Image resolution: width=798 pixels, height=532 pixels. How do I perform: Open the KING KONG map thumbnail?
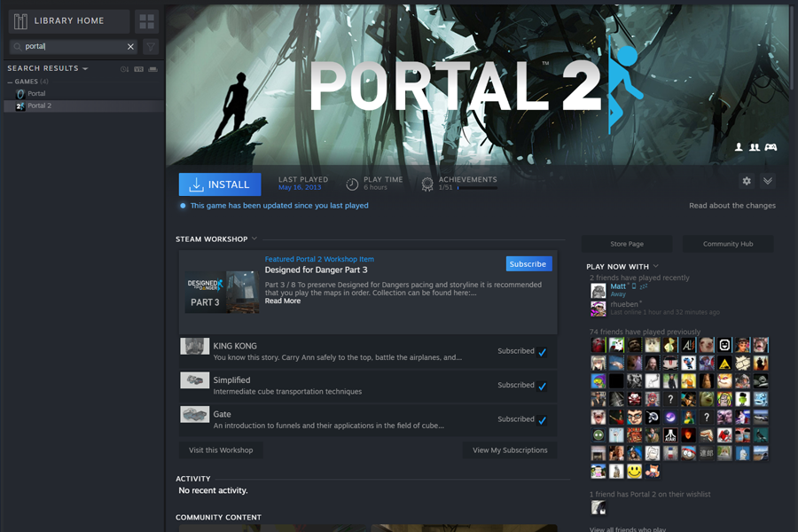click(x=195, y=346)
